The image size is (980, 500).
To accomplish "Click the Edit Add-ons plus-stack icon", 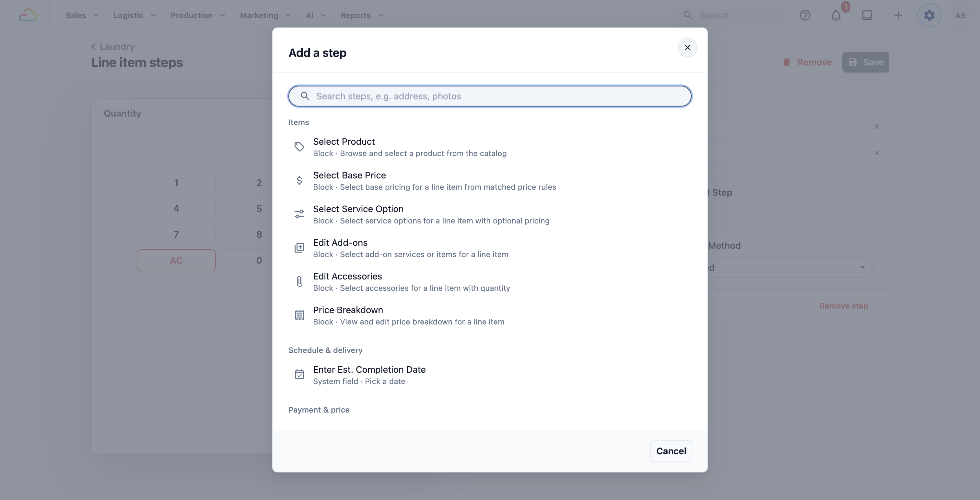I will point(299,248).
